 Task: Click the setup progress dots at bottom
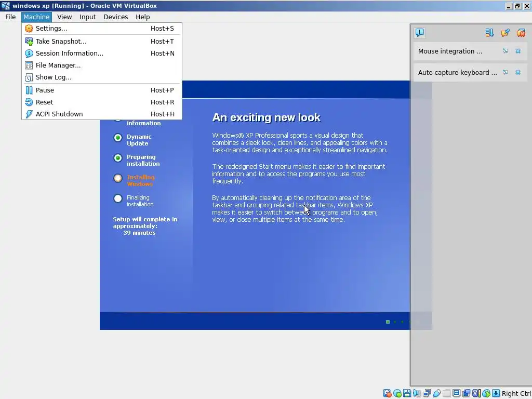click(x=398, y=322)
